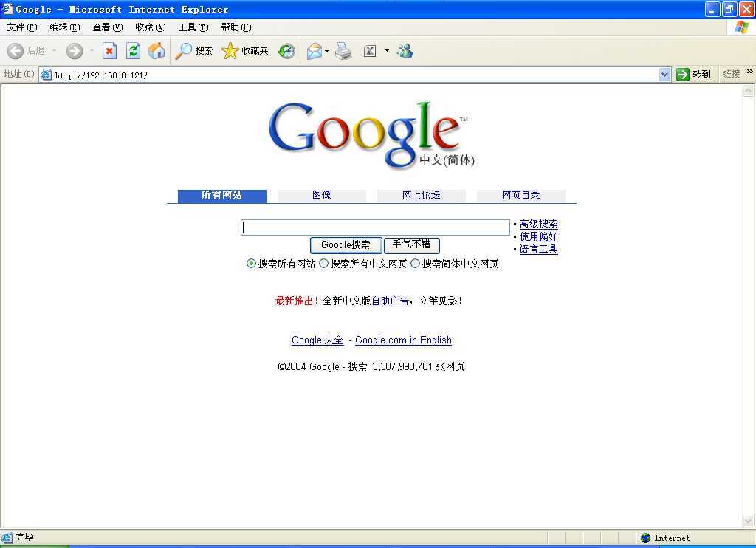Open the 使用偏好 link
756x548 pixels.
point(538,237)
